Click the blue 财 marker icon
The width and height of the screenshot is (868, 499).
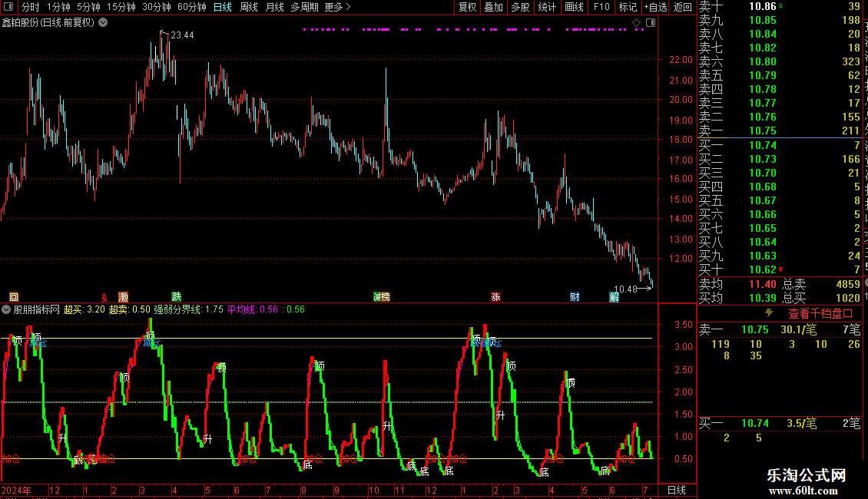click(x=575, y=297)
